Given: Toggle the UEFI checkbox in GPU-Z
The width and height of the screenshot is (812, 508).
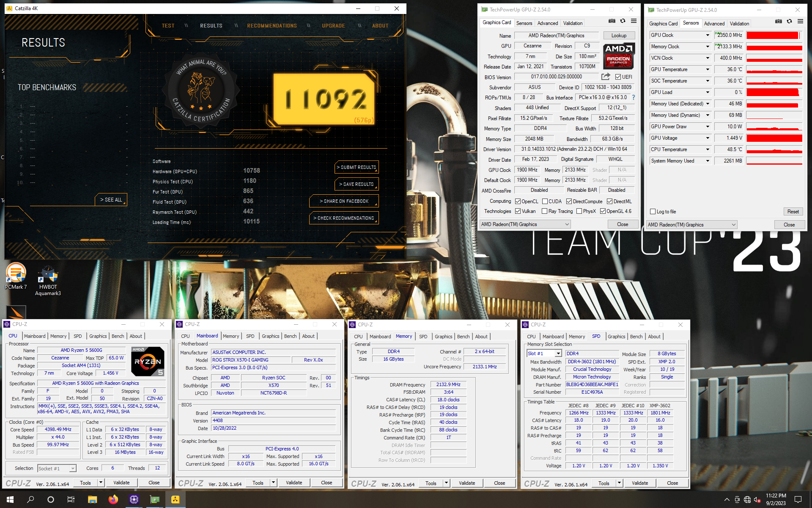Looking at the screenshot, I should (618, 77).
